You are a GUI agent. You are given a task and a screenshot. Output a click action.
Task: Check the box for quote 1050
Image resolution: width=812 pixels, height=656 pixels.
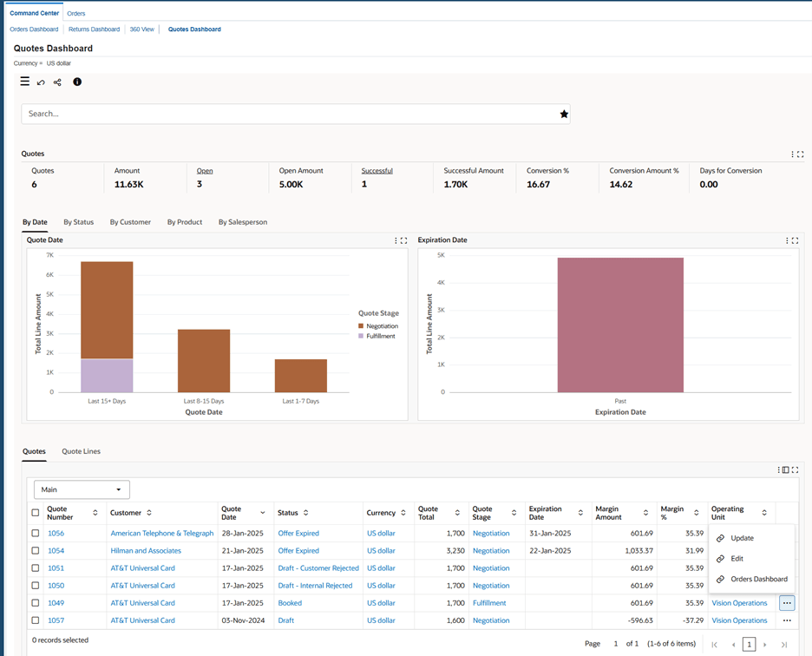(36, 586)
